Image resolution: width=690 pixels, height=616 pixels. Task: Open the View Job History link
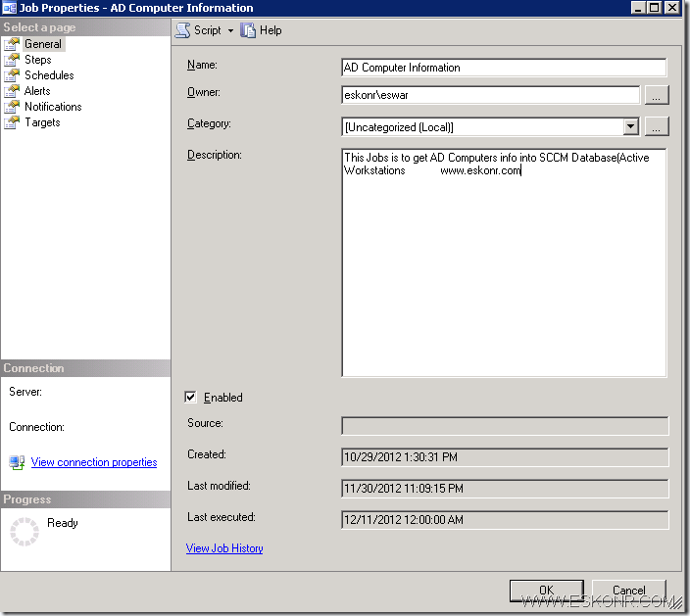pos(224,548)
